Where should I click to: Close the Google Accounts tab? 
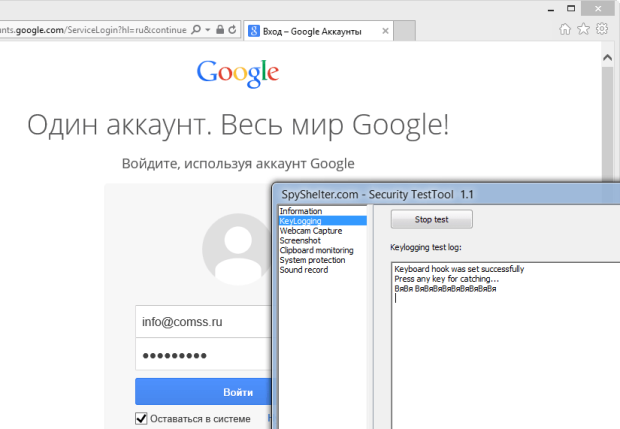[x=385, y=31]
